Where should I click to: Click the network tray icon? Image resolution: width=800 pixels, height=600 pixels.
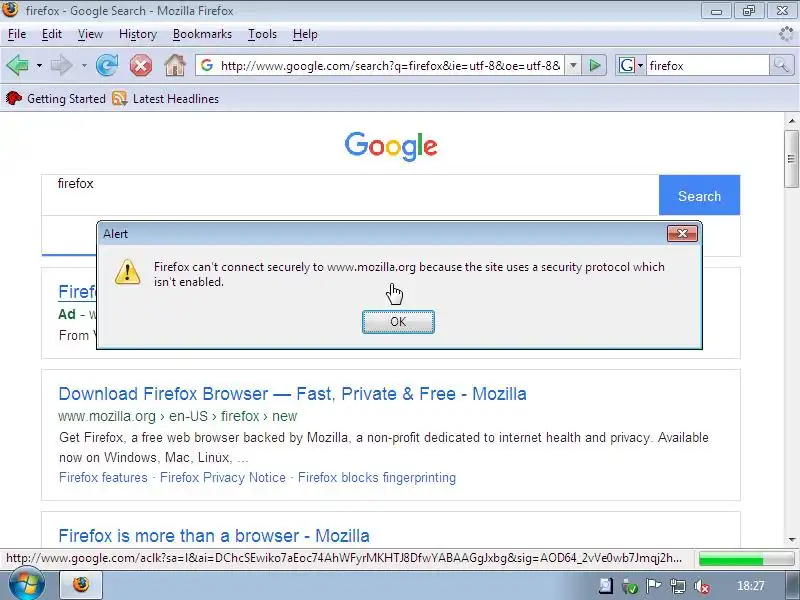tap(678, 586)
